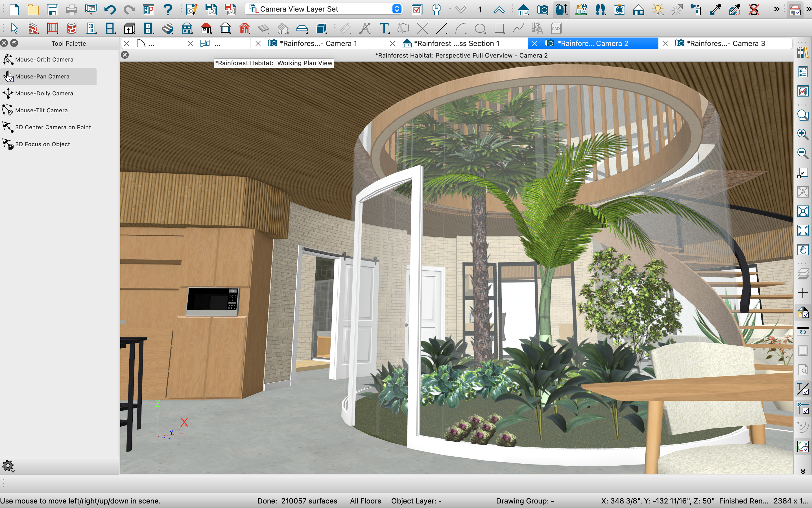Viewport: 812px width, 508px height.
Task: Select the Mouse-Tilt Camera tool
Action: (x=41, y=110)
